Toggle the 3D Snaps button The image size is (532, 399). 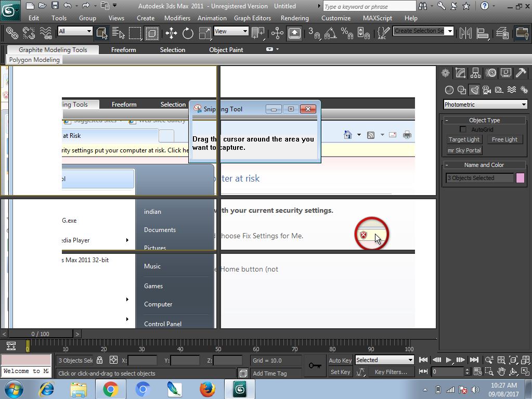tap(314, 33)
